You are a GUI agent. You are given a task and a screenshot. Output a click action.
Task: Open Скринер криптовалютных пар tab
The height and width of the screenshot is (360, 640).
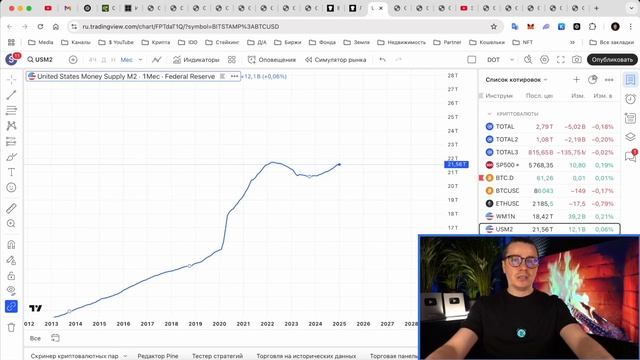(74, 356)
